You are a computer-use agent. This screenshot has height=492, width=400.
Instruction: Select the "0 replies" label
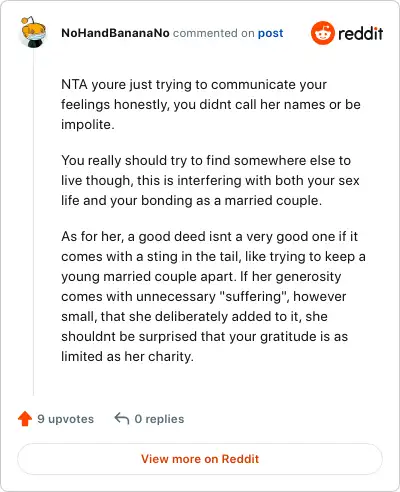tap(159, 419)
